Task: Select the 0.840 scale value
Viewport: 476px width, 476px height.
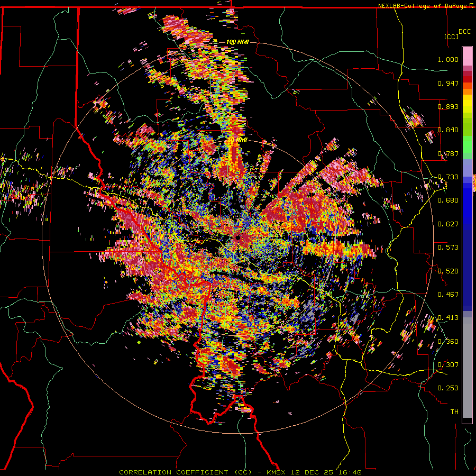Action: pos(448,130)
